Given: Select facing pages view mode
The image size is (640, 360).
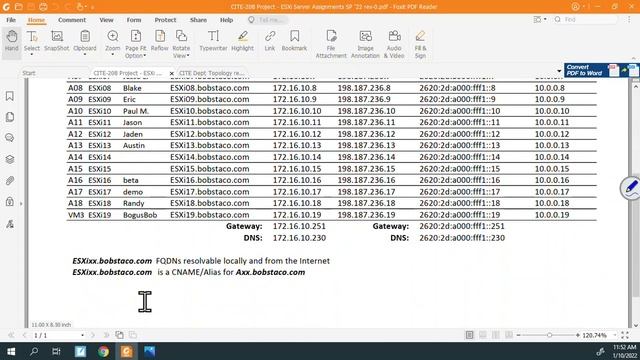Looking at the screenshot, I should (496, 335).
